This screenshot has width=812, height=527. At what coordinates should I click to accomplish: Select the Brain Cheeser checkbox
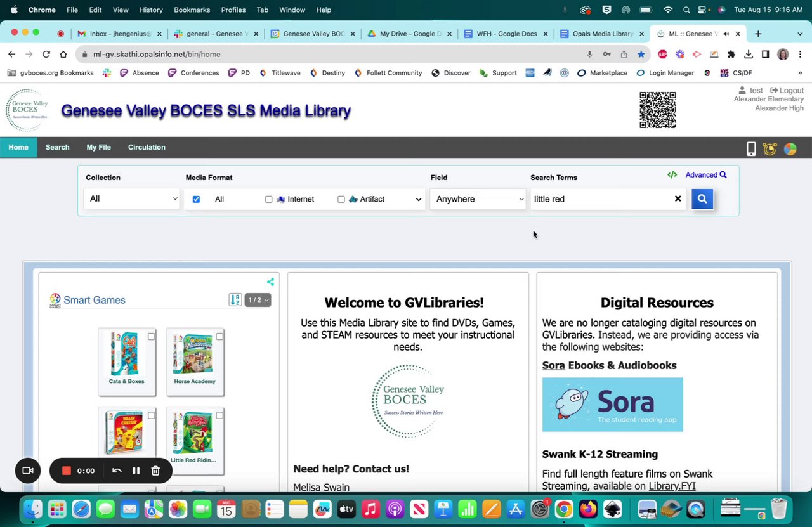click(151, 415)
